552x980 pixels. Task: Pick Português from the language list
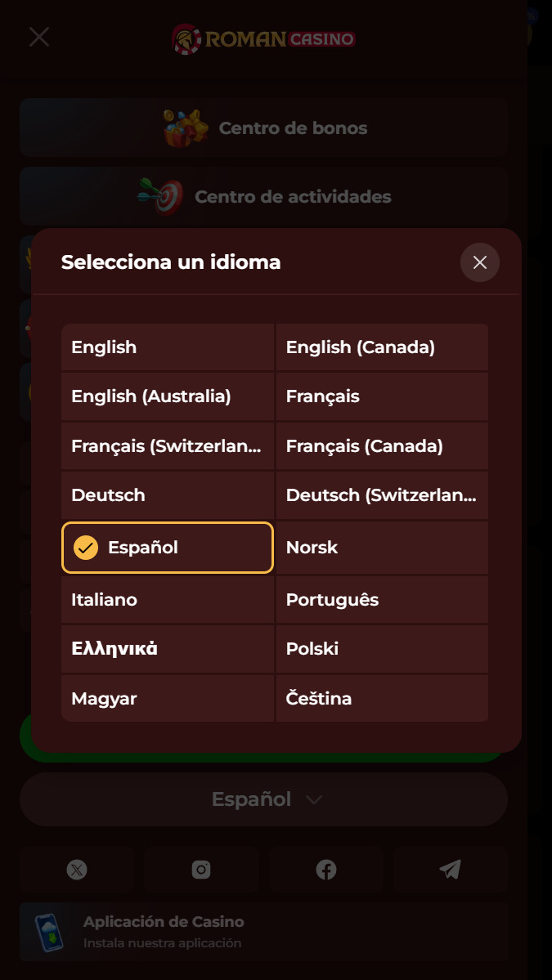pyautogui.click(x=382, y=600)
